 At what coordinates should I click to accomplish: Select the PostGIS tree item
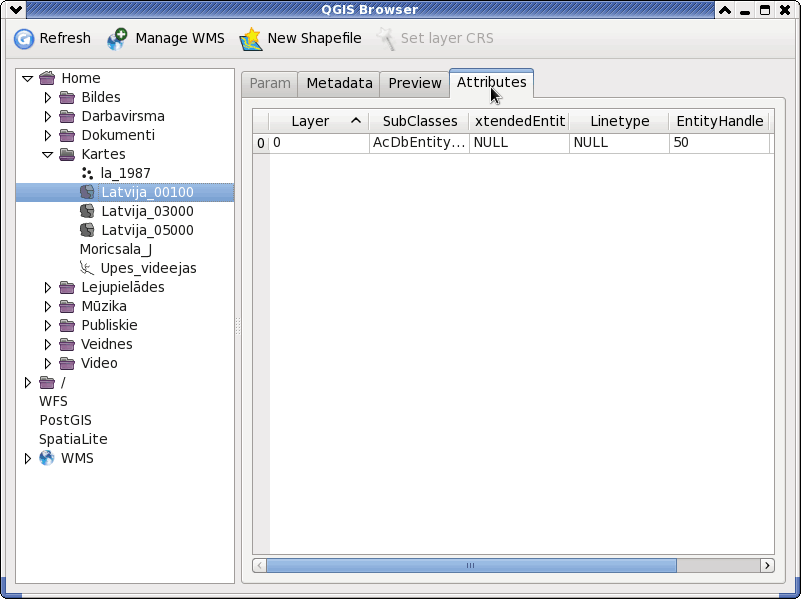(x=65, y=420)
